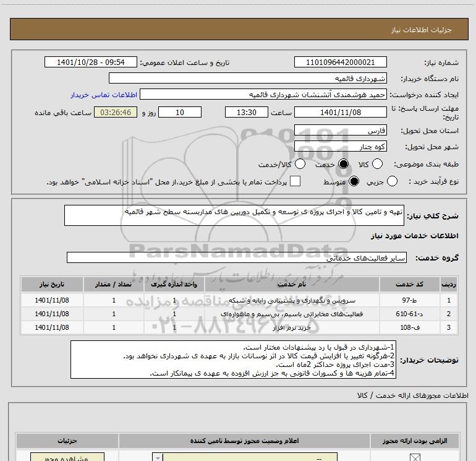The width and height of the screenshot is (476, 461).
Task: Click service code ف-108 cell
Action: (409, 327)
